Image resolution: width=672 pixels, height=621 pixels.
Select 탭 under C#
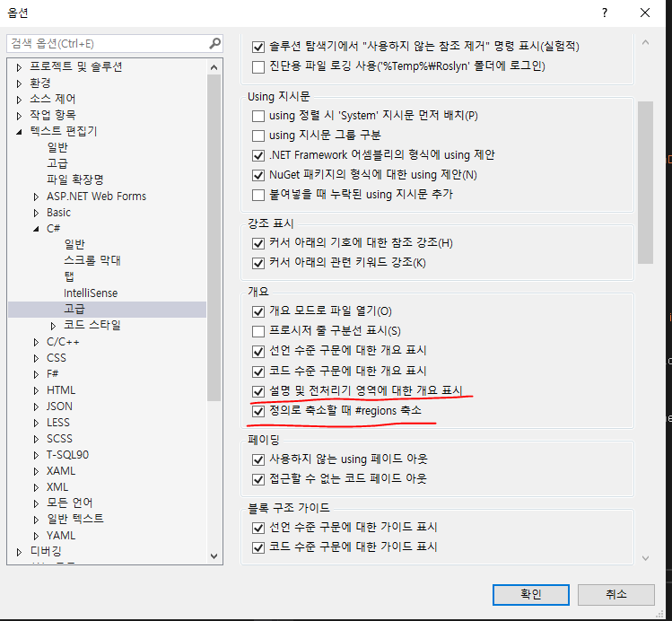(69, 277)
